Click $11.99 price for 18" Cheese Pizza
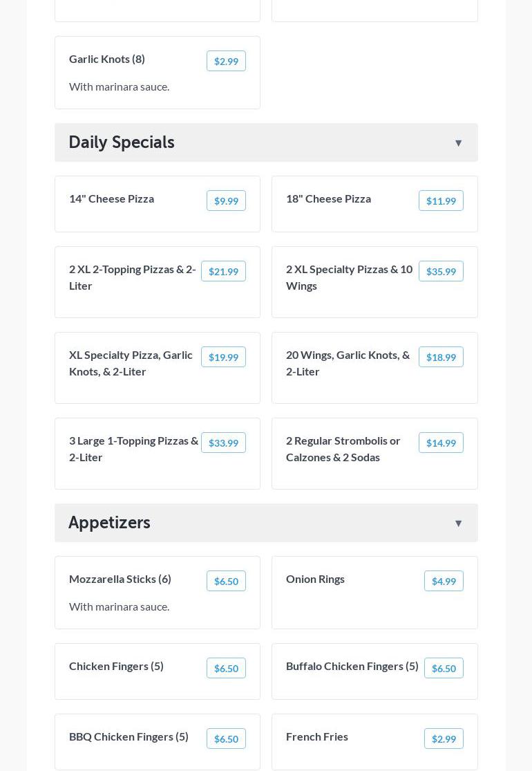Image resolution: width=532 pixels, height=771 pixels. (441, 201)
